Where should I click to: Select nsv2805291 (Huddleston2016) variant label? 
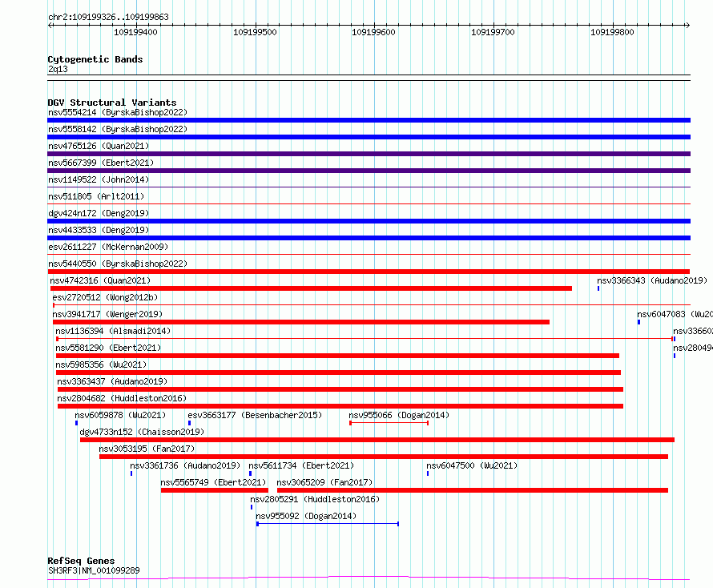coord(315,499)
